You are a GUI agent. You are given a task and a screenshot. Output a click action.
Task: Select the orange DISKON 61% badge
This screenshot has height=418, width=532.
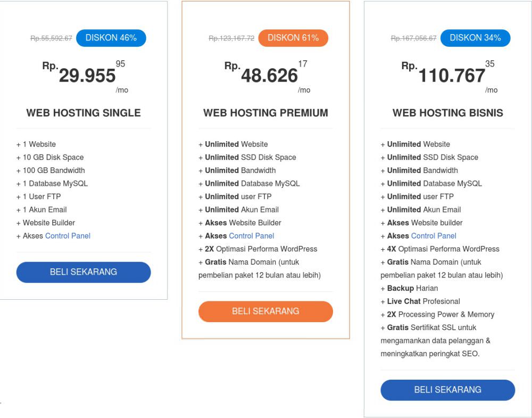click(293, 38)
